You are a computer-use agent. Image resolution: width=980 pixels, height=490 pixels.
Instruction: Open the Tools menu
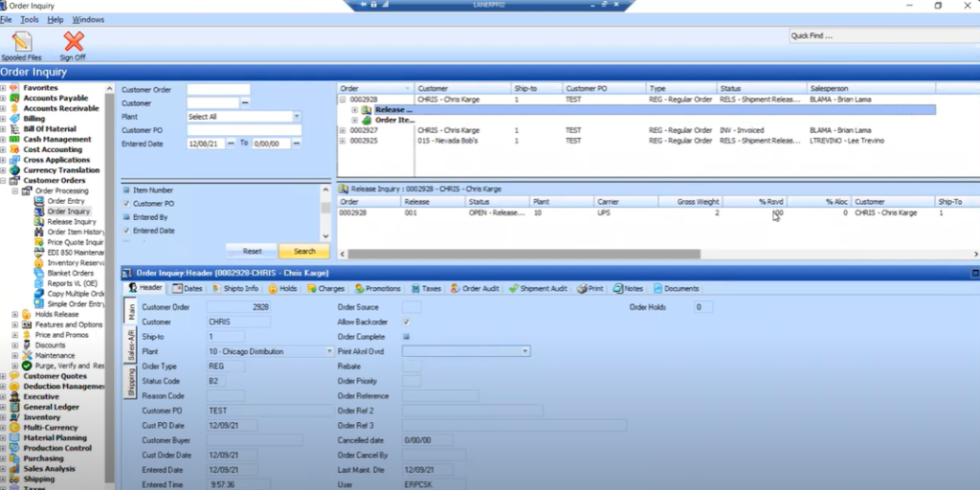coord(30,20)
